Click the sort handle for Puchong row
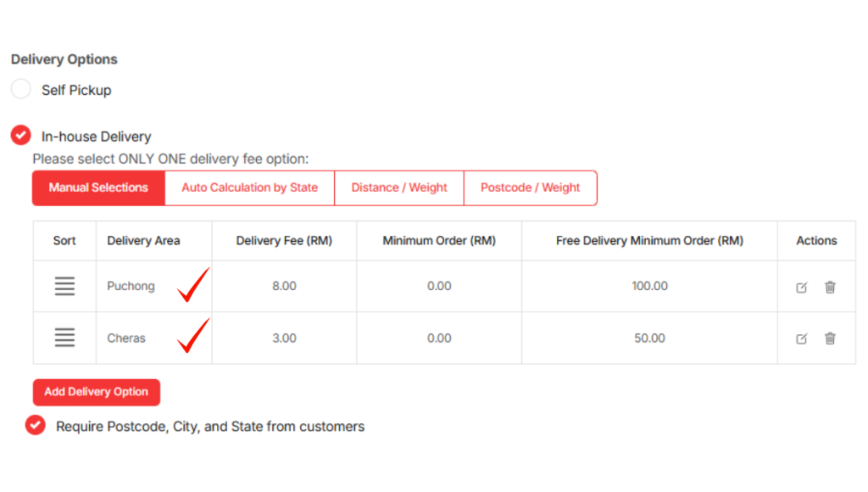 pyautogui.click(x=64, y=287)
